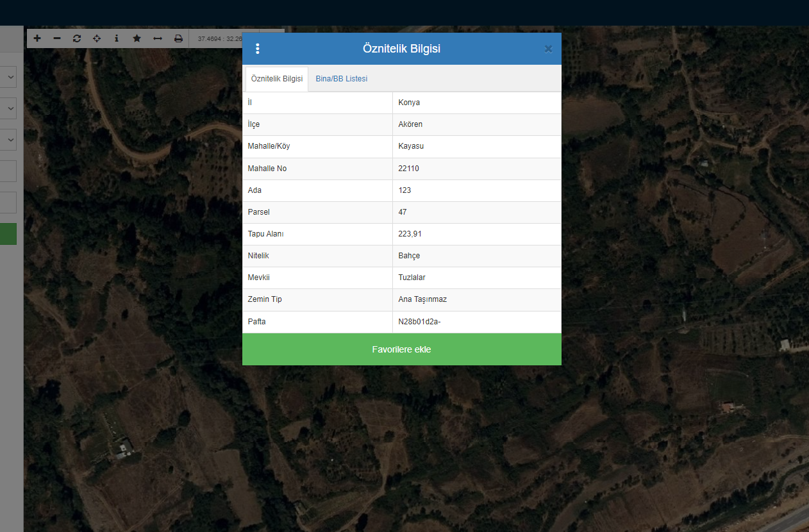Close the Öznitelik Bilgisi dialog

tap(548, 49)
